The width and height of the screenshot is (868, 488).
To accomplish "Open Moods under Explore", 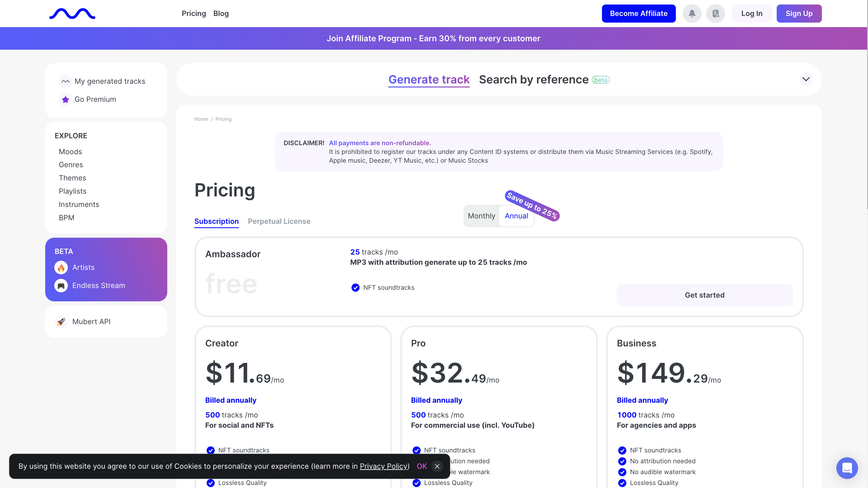I will coord(70,152).
